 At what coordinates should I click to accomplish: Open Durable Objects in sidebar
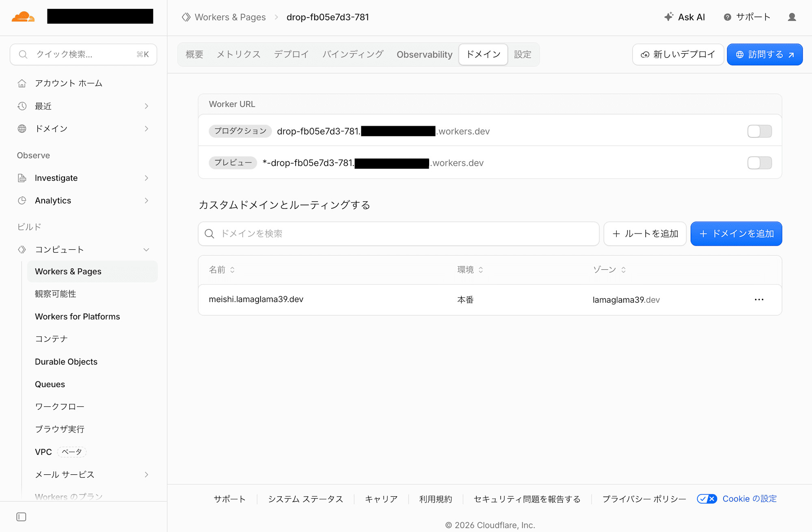66,361
